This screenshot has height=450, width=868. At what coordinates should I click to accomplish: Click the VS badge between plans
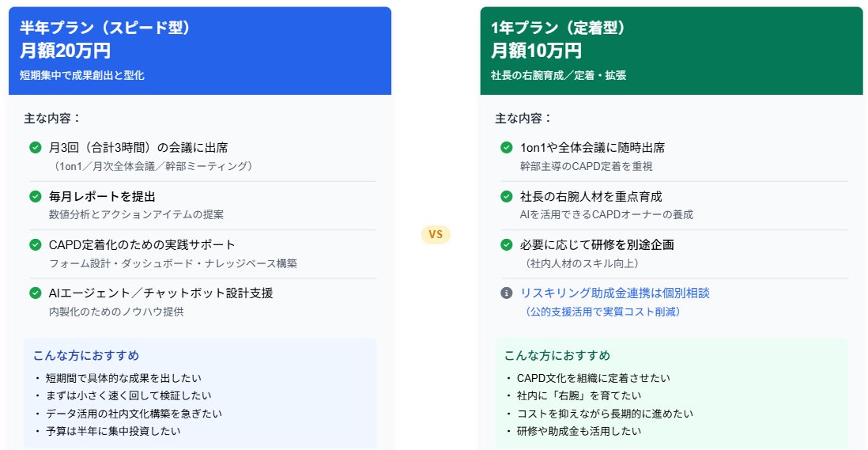point(436,234)
